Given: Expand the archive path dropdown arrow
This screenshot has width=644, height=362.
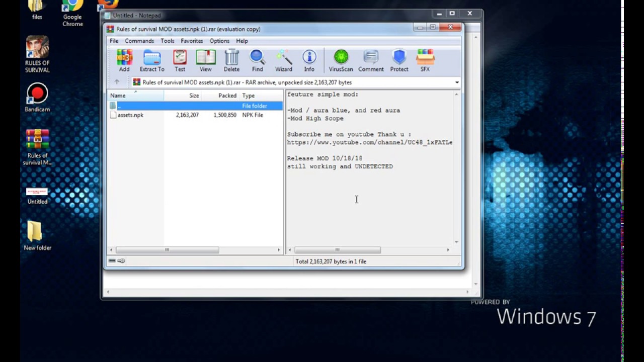Looking at the screenshot, I should coord(457,82).
